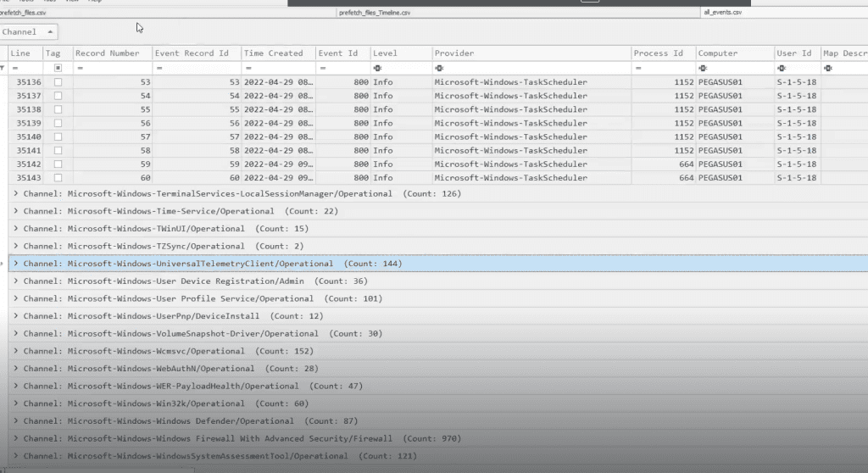The width and height of the screenshot is (868, 473).
Task: Expand the Windows Defender/Operational channel group
Action: click(x=15, y=421)
